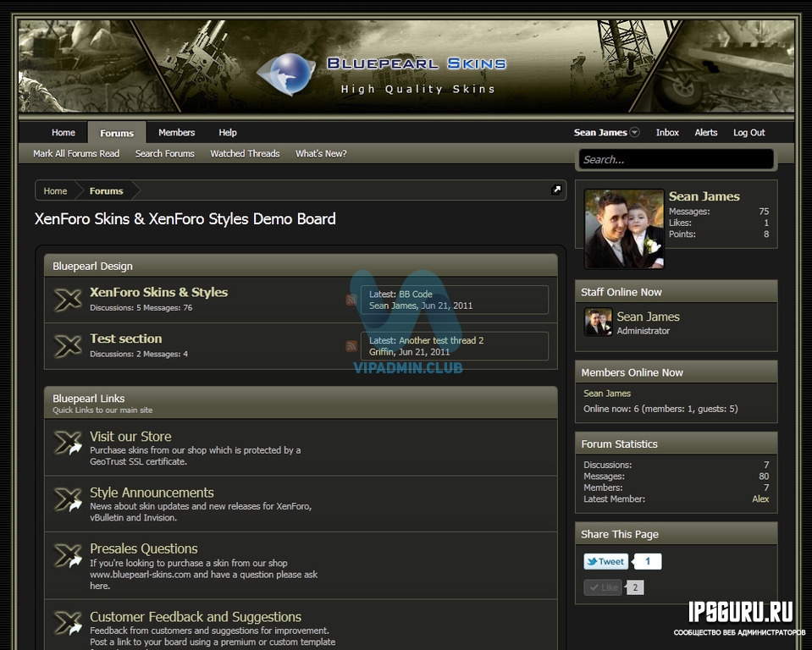812x650 pixels.
Task: Open latest thread BB Code
Action: click(416, 294)
